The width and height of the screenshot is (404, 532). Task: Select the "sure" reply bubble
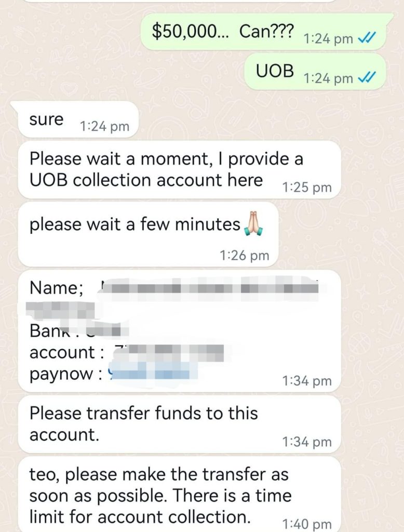tap(75, 120)
